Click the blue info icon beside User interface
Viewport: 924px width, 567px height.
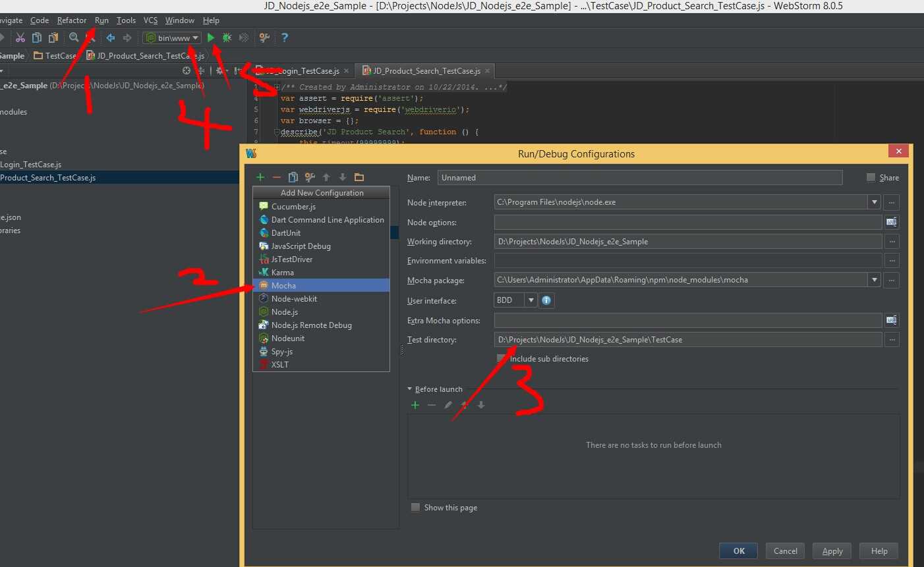(x=546, y=300)
